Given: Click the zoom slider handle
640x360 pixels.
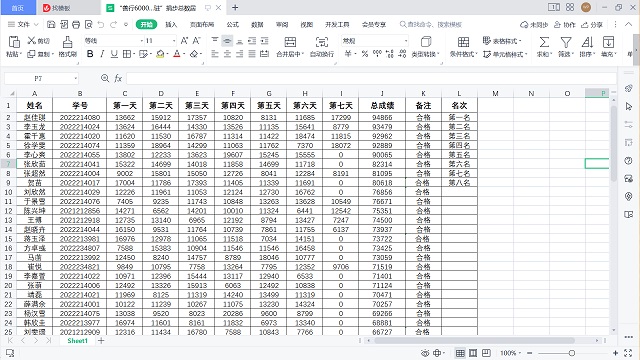Looking at the screenshot, I should coord(572,353).
